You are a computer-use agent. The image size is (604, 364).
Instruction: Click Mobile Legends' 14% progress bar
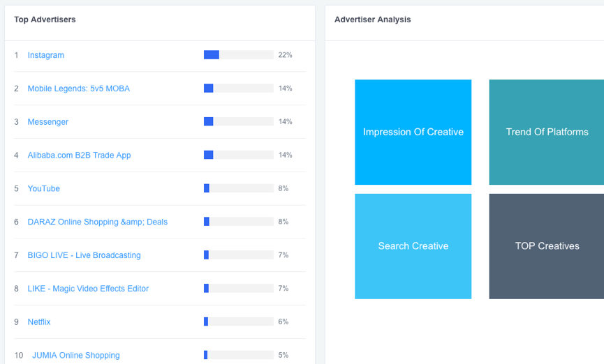pos(238,89)
